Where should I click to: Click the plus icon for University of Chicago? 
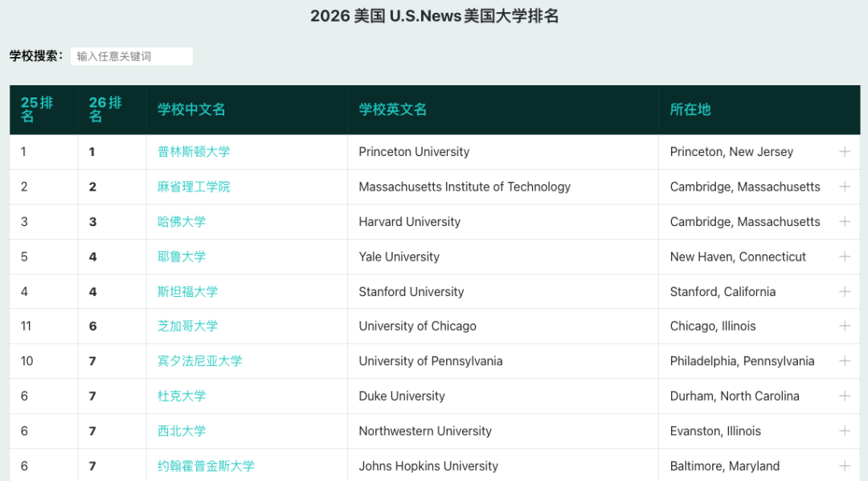coord(845,326)
